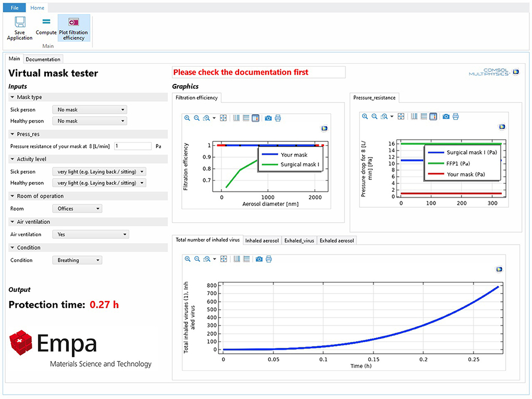Select the Home ribbon tab
532x399 pixels.
pyautogui.click(x=37, y=8)
